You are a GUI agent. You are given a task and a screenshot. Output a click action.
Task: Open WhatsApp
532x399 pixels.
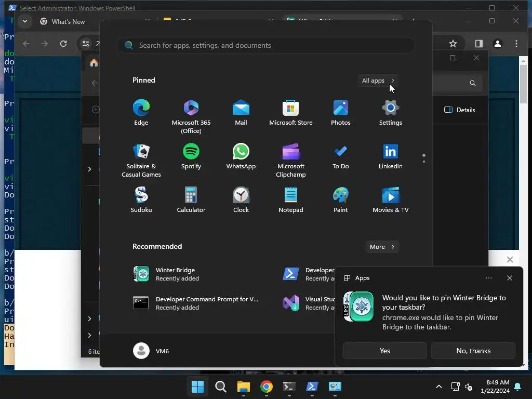click(241, 156)
